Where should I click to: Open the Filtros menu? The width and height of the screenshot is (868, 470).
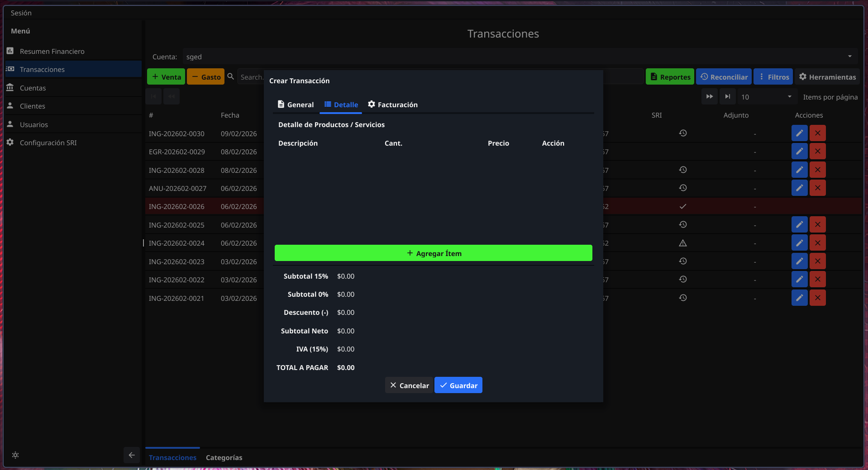click(773, 77)
